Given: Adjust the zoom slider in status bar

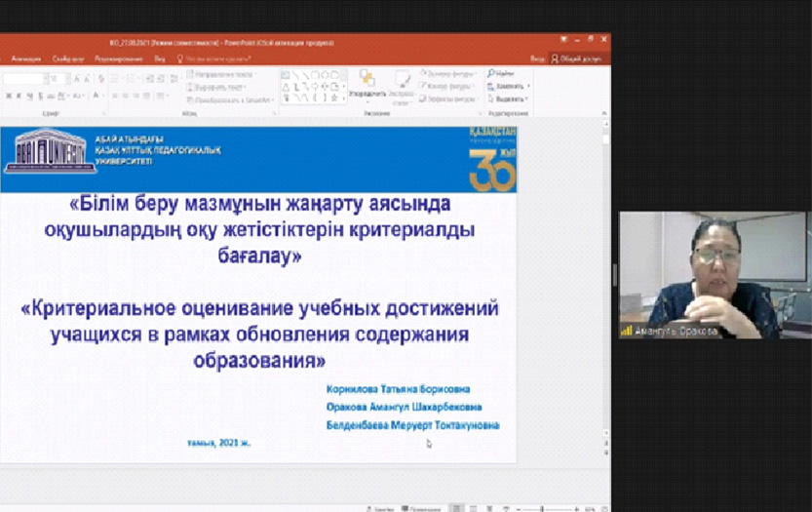Looking at the screenshot, I should pos(543,508).
